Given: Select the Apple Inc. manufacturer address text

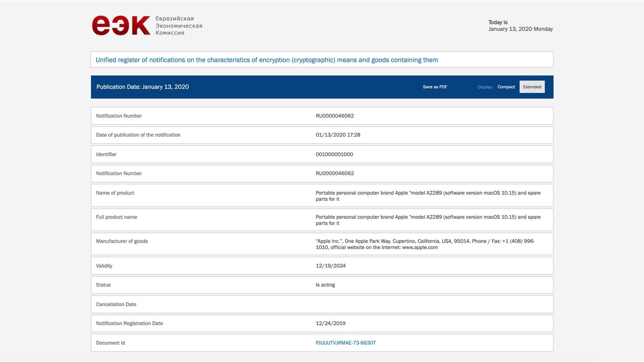Looking at the screenshot, I should click(425, 244).
